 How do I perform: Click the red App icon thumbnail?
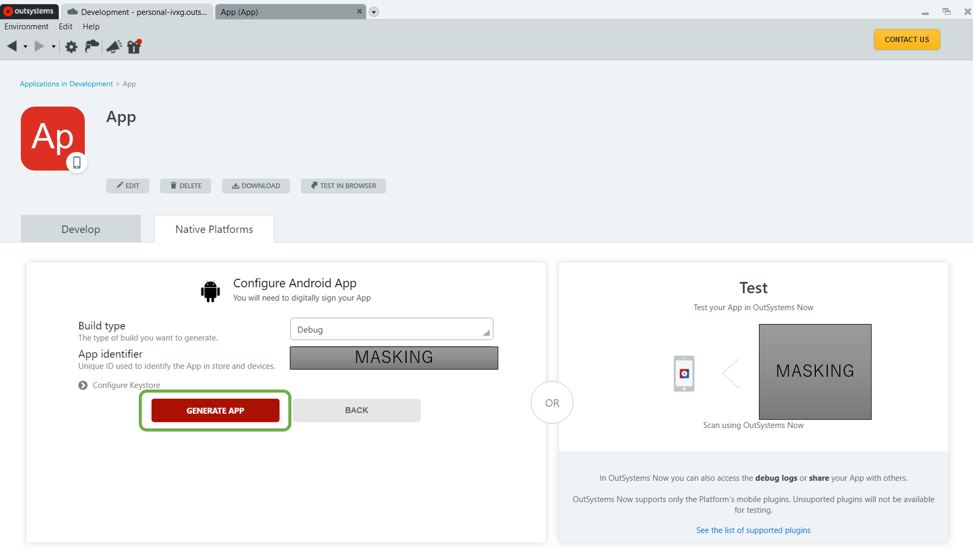tap(53, 138)
